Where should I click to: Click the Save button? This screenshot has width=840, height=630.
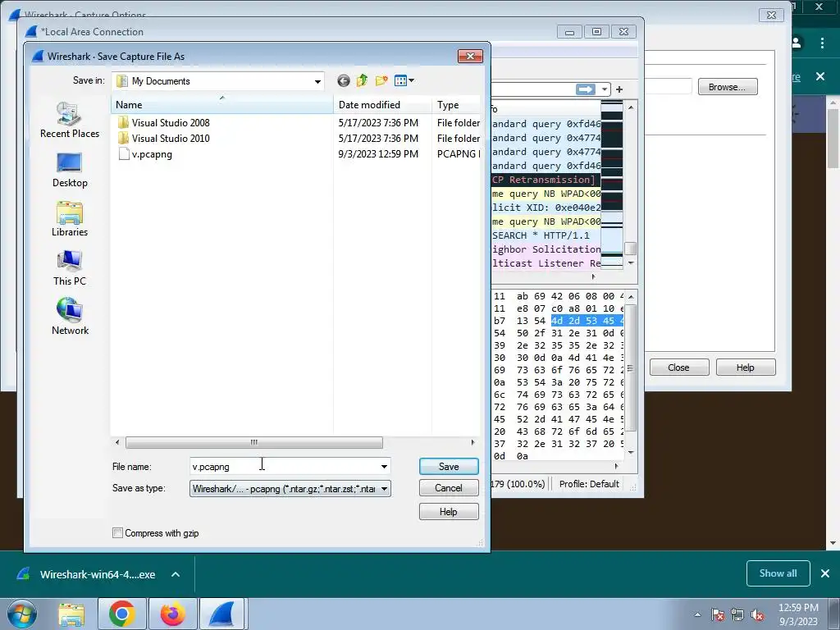pyautogui.click(x=449, y=467)
